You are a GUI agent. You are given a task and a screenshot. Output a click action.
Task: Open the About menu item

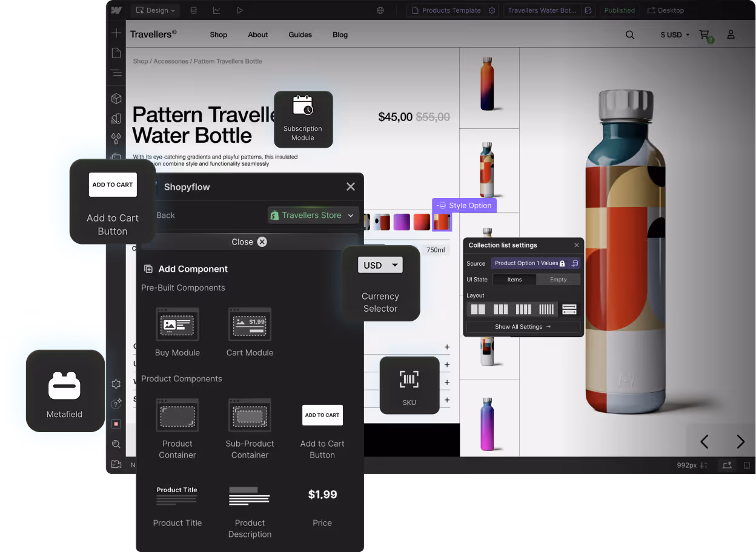click(x=258, y=35)
